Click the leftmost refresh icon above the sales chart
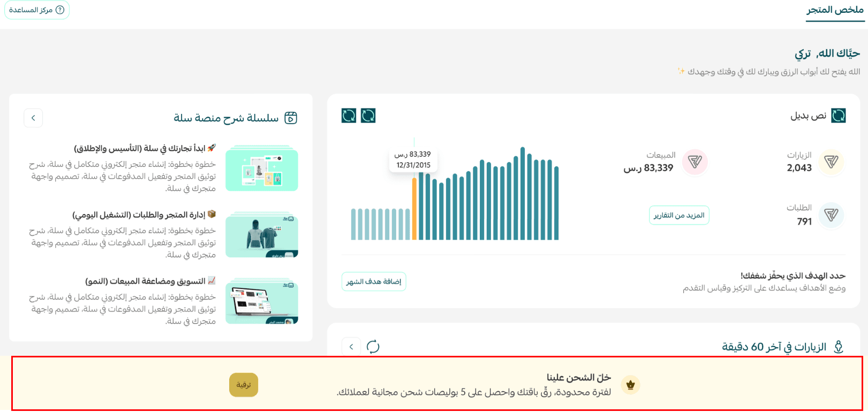The width and height of the screenshot is (868, 412). click(349, 116)
